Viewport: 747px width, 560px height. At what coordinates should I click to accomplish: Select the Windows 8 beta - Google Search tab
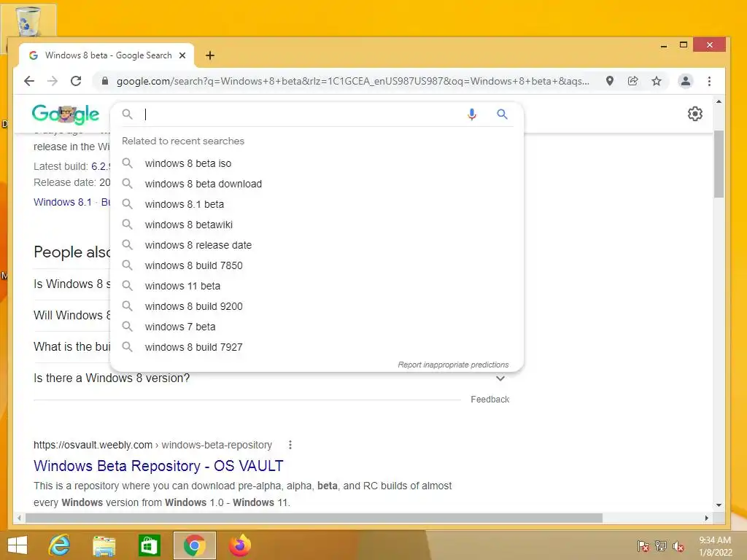tap(107, 55)
